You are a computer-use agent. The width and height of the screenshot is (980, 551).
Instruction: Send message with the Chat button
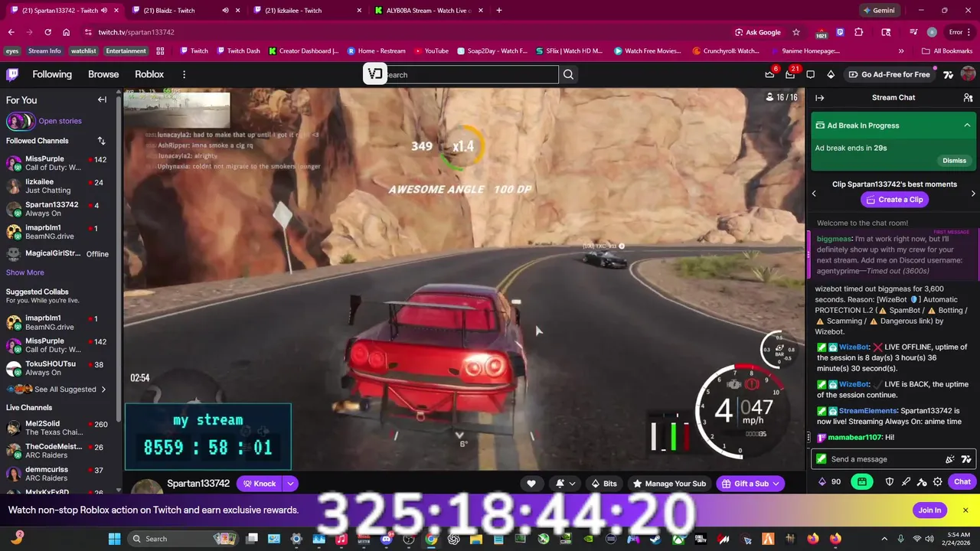pyautogui.click(x=962, y=481)
